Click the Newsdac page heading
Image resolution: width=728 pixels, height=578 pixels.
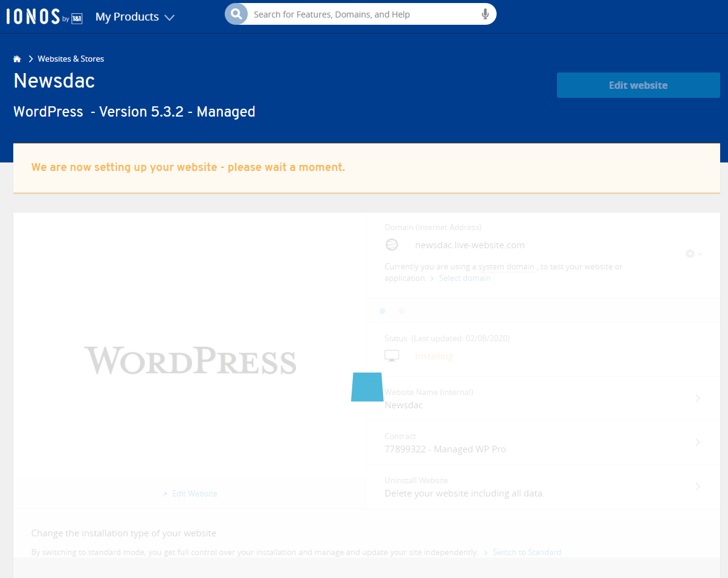coord(54,81)
